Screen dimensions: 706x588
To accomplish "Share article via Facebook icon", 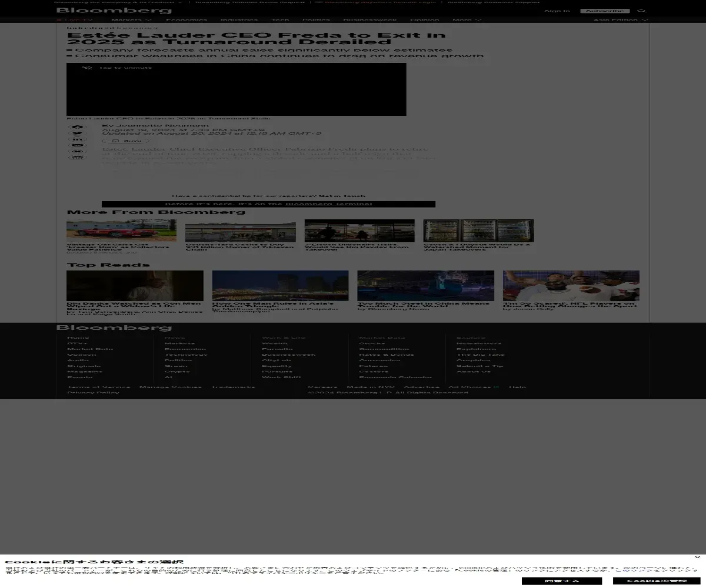I will click(78, 127).
